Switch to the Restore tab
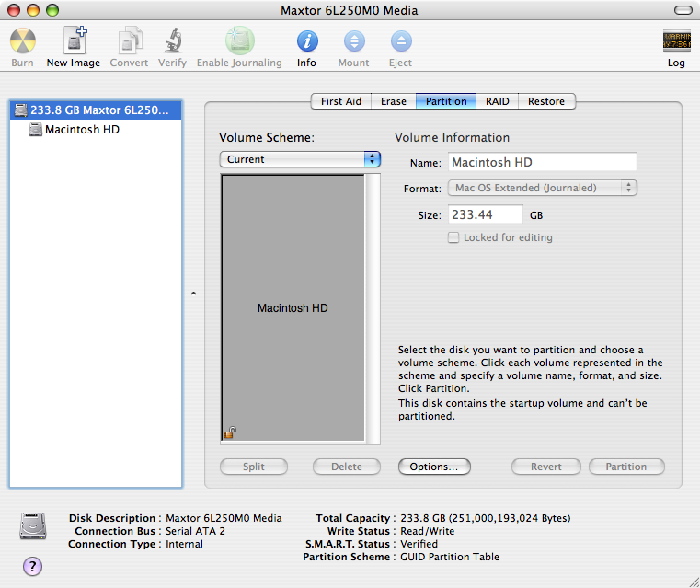The image size is (700, 588). (x=546, y=101)
